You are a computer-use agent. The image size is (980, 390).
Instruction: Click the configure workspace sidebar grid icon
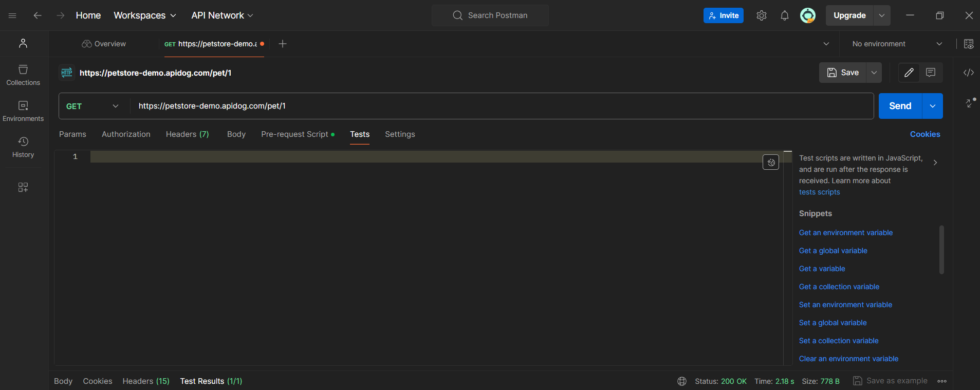pyautogui.click(x=23, y=187)
